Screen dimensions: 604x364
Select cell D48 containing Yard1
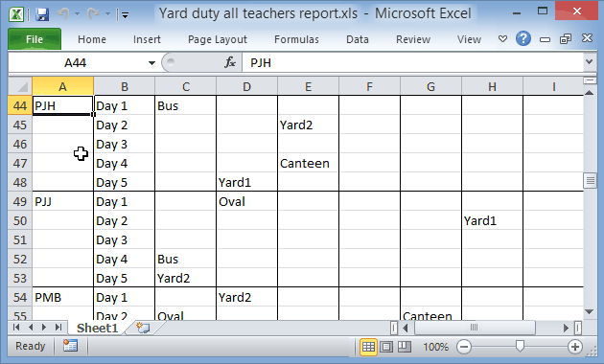click(247, 182)
